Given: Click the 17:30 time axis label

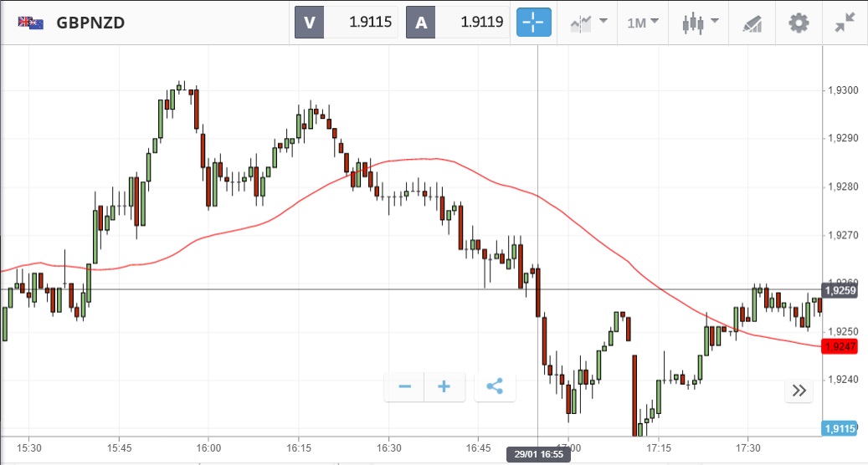Looking at the screenshot, I should coord(747,448).
